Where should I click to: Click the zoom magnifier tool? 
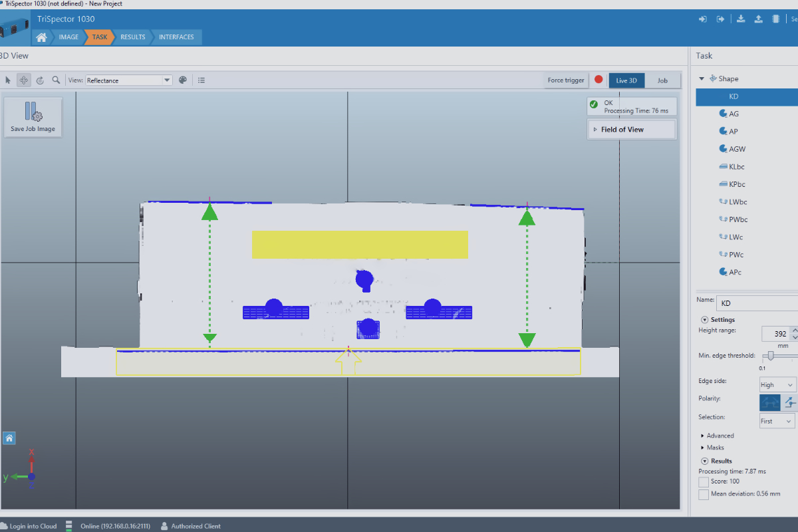click(56, 80)
